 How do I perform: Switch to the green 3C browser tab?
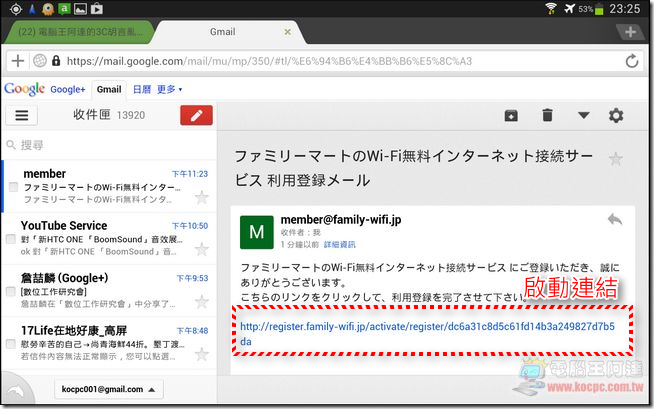click(79, 32)
